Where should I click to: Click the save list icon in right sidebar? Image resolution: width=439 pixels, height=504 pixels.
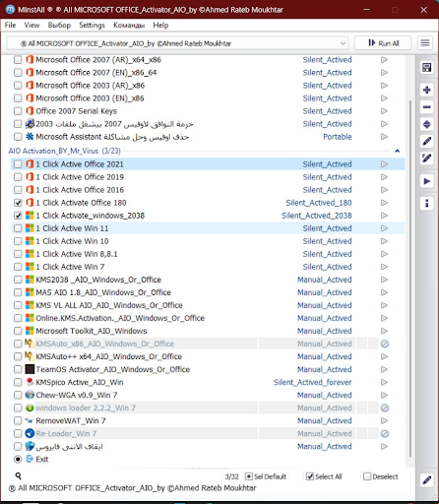tap(426, 68)
